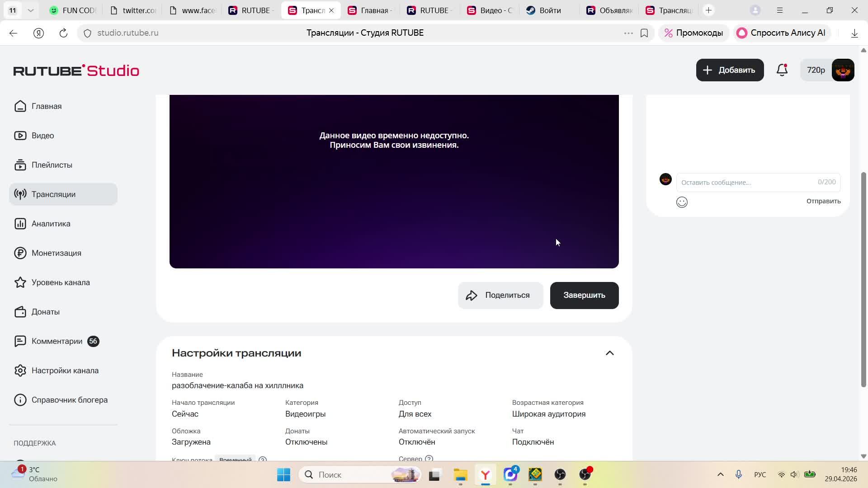Expand hidden system tray icons
Screen dimensions: 868x488
(721, 474)
